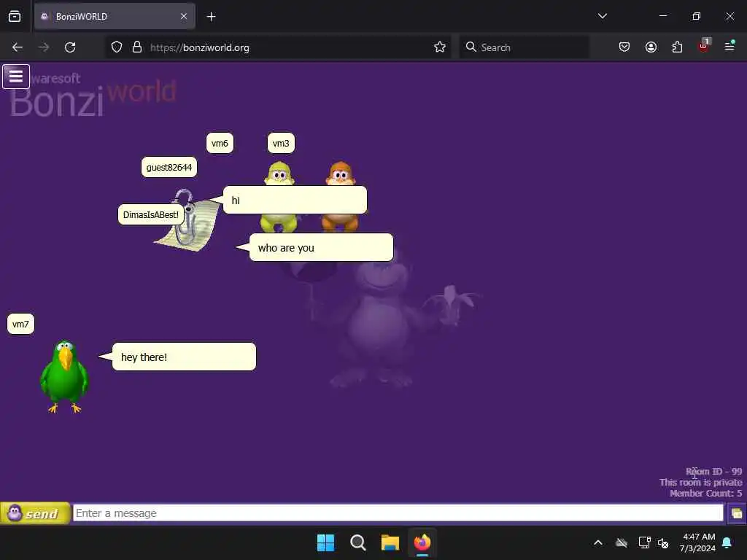Viewport: 747px width, 560px height.
Task: Select the BonziWORLD browser tab
Action: coord(115,17)
